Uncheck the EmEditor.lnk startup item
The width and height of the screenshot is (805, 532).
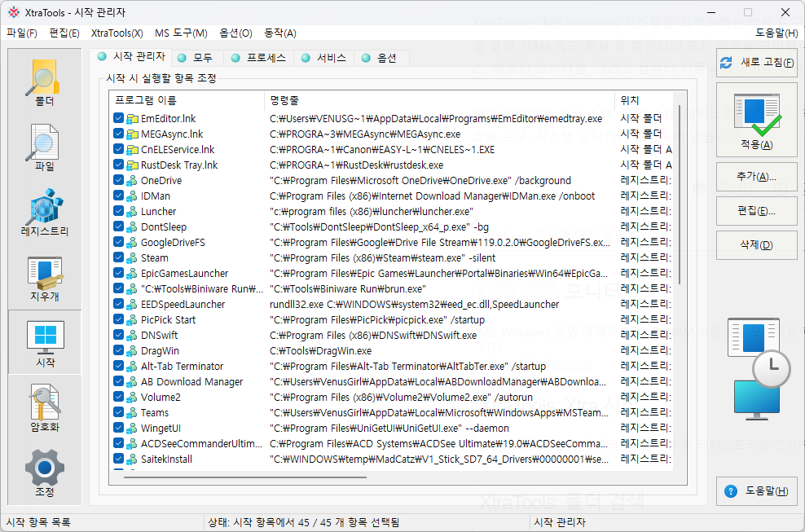(119, 119)
